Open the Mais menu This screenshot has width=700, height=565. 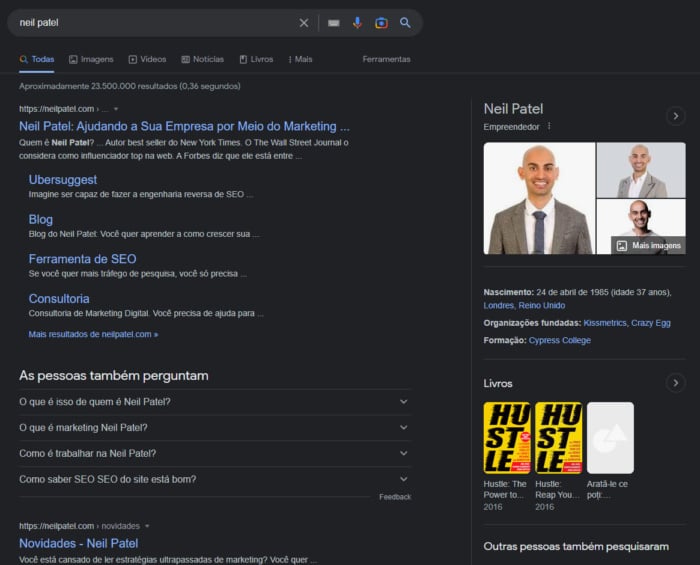pos(300,59)
